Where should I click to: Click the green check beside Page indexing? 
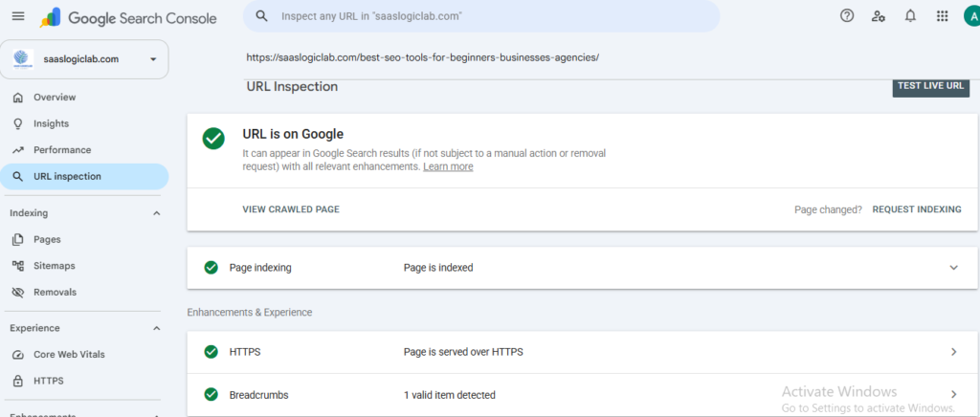click(x=212, y=268)
